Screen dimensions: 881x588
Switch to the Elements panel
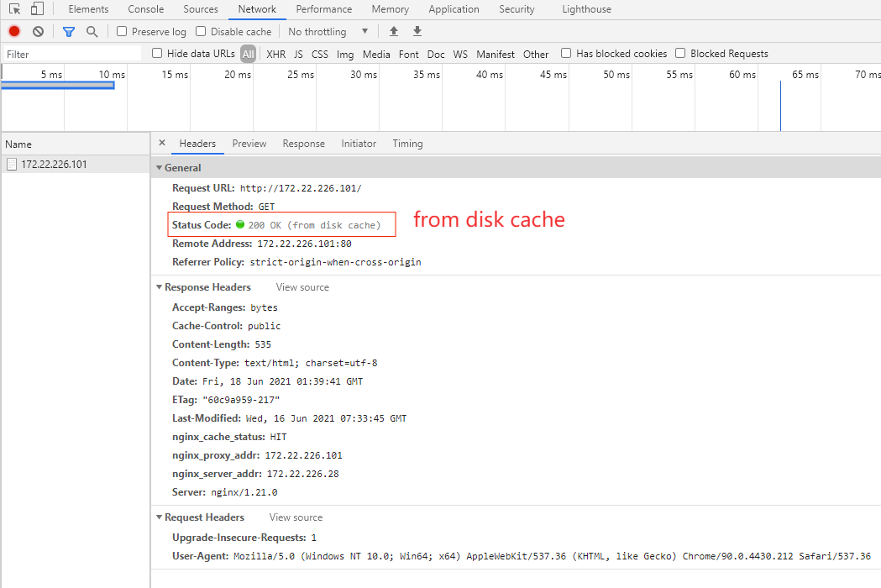[x=88, y=9]
